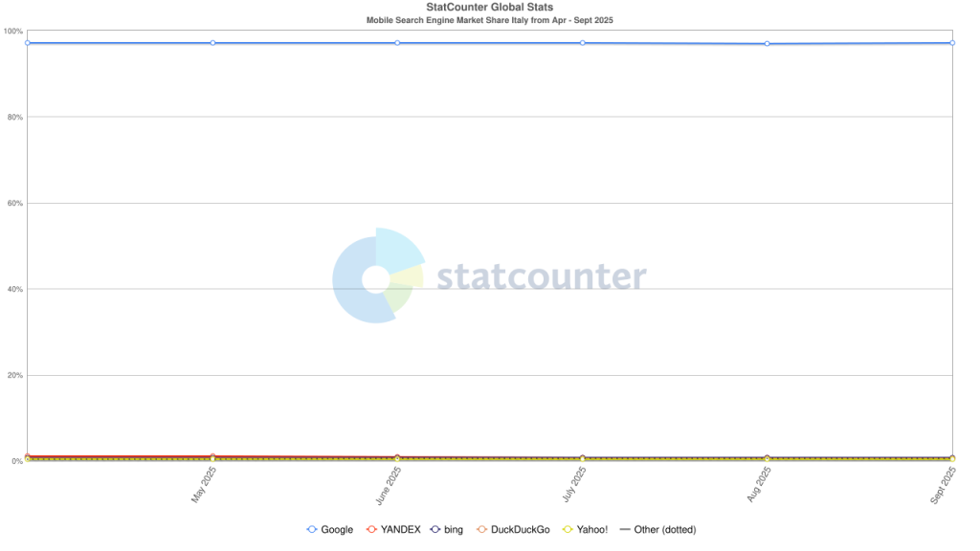Toggle the Yahoo! series legend label
This screenshot has width=980, height=551.
[x=591, y=529]
